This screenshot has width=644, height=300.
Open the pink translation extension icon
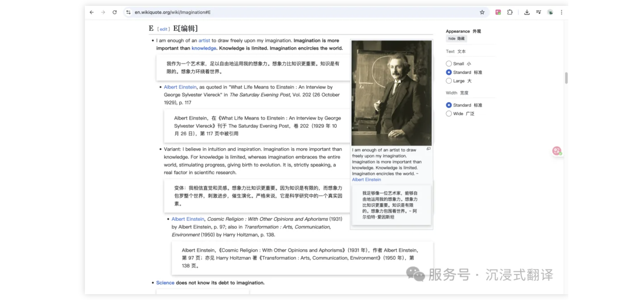[x=498, y=12]
